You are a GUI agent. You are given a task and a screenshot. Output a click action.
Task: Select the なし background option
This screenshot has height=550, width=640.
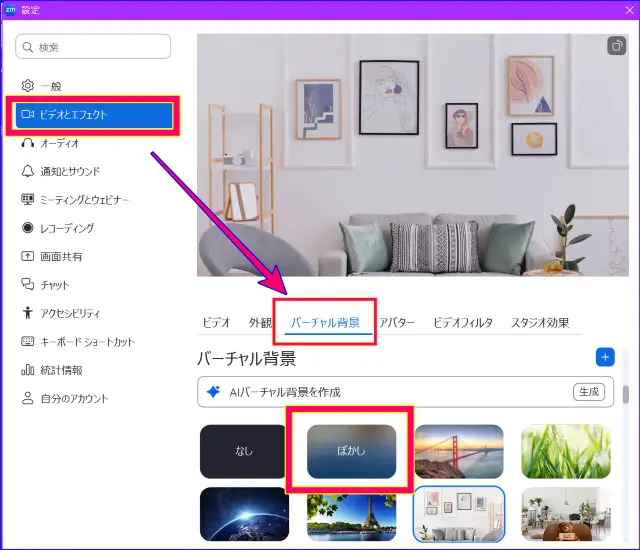pos(244,451)
